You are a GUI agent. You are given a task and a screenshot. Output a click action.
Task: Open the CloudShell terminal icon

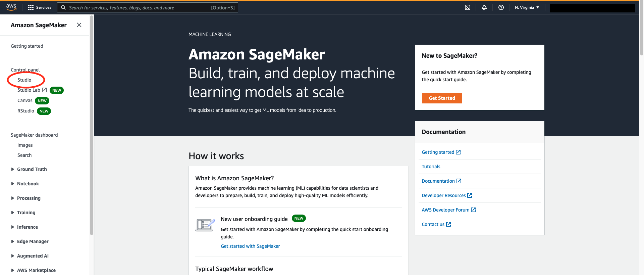click(468, 7)
